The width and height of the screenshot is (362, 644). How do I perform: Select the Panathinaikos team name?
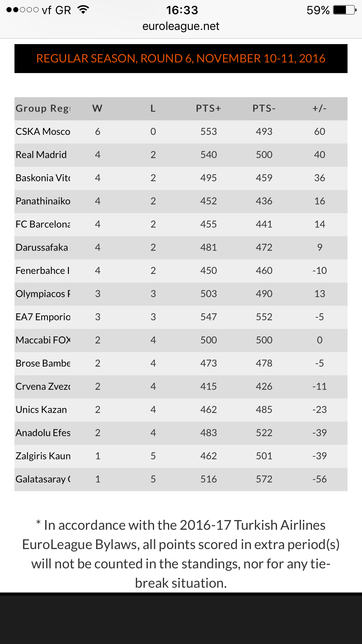(43, 201)
